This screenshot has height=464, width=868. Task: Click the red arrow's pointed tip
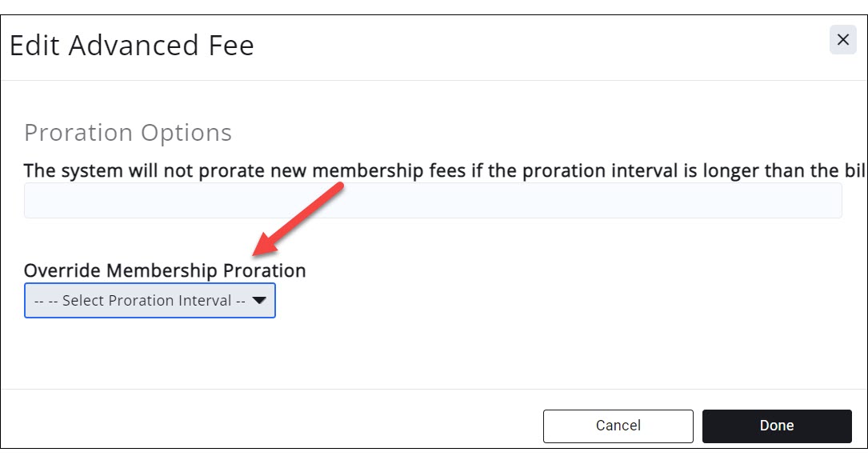(x=256, y=255)
